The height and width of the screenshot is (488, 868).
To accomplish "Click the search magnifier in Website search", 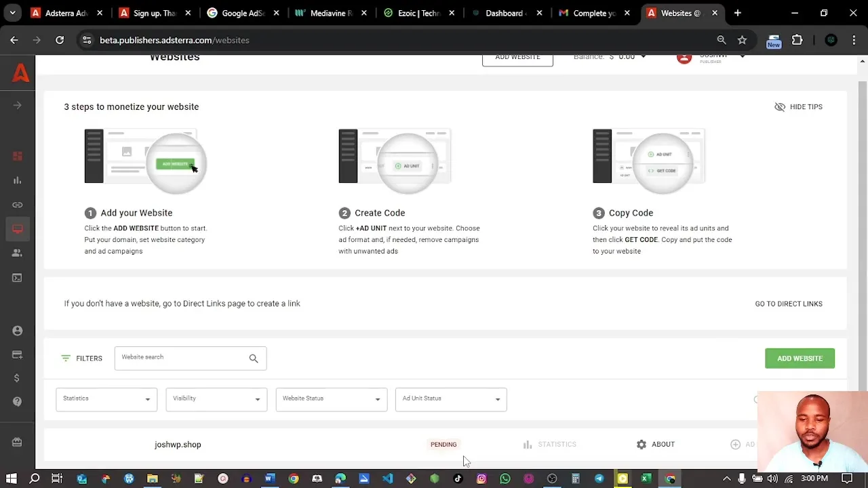I will [x=254, y=359].
